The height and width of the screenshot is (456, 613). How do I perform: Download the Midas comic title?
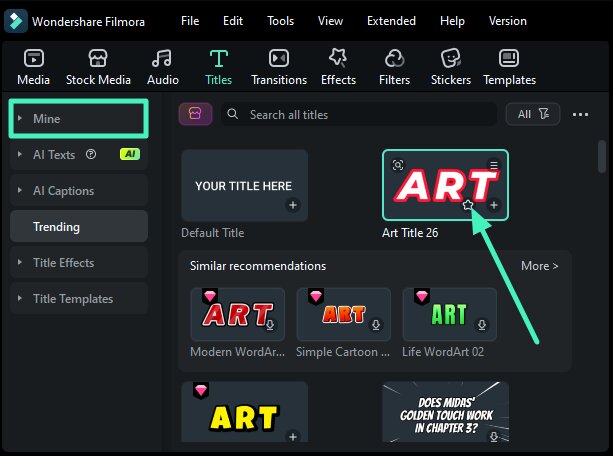[494, 436]
